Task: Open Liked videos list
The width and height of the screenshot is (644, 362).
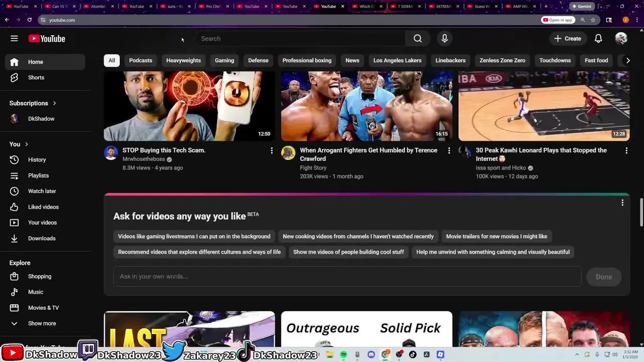Action: point(45,207)
